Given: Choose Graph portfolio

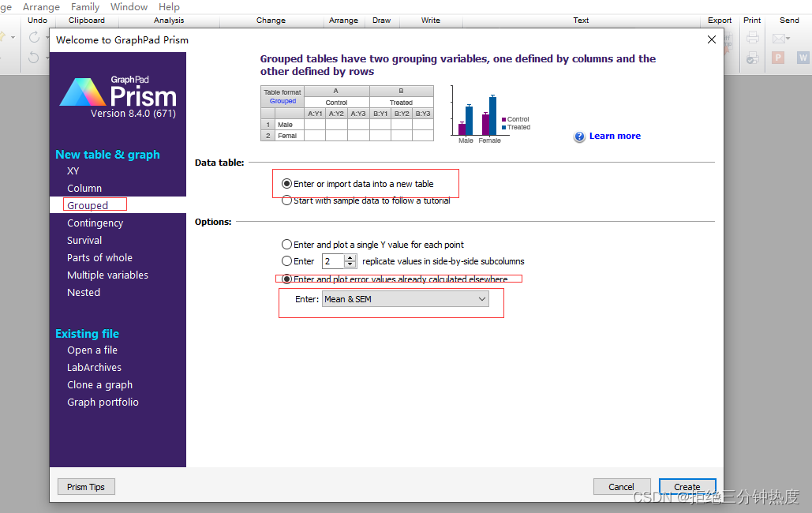Looking at the screenshot, I should coord(103,402).
